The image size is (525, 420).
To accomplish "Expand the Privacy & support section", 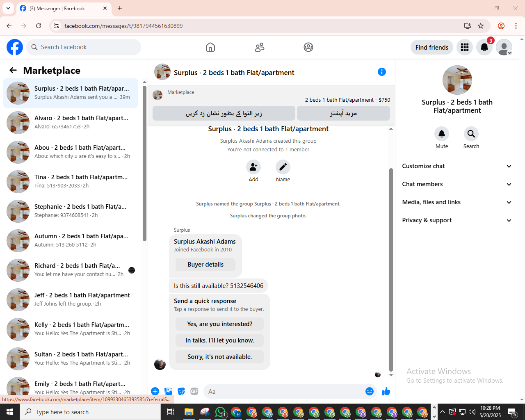I will (457, 220).
